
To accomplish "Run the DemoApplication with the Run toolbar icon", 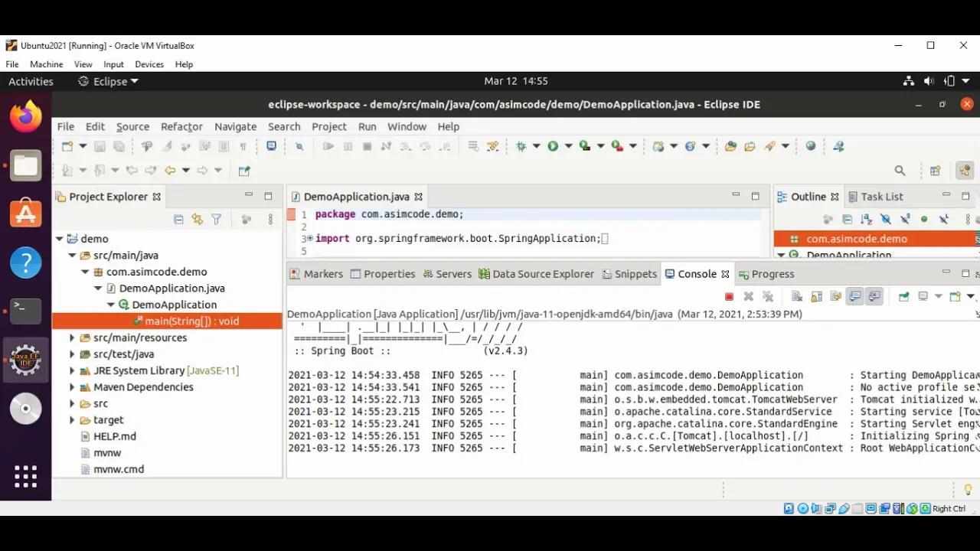I will pyautogui.click(x=553, y=145).
